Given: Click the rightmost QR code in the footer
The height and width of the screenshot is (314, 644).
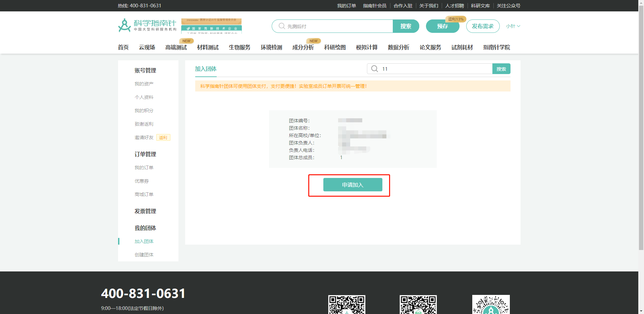Looking at the screenshot, I should tap(491, 305).
